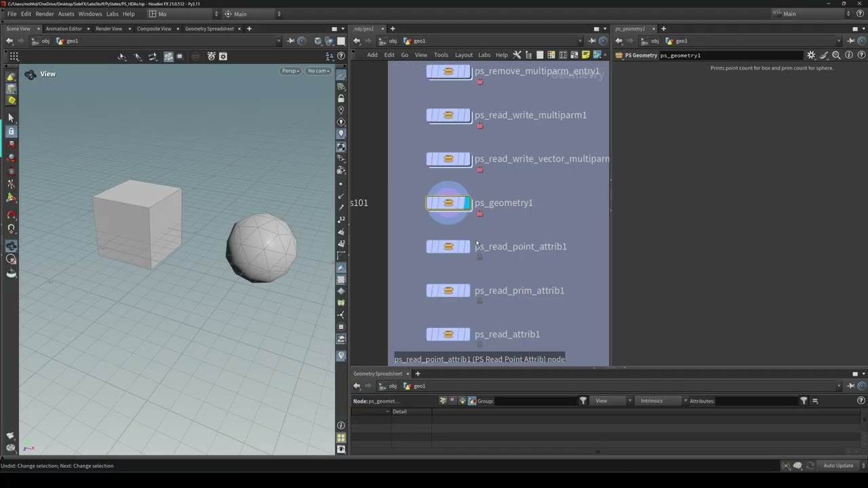The width and height of the screenshot is (868, 488).
Task: Click the viewport grid layout dots icon
Action: point(14,56)
